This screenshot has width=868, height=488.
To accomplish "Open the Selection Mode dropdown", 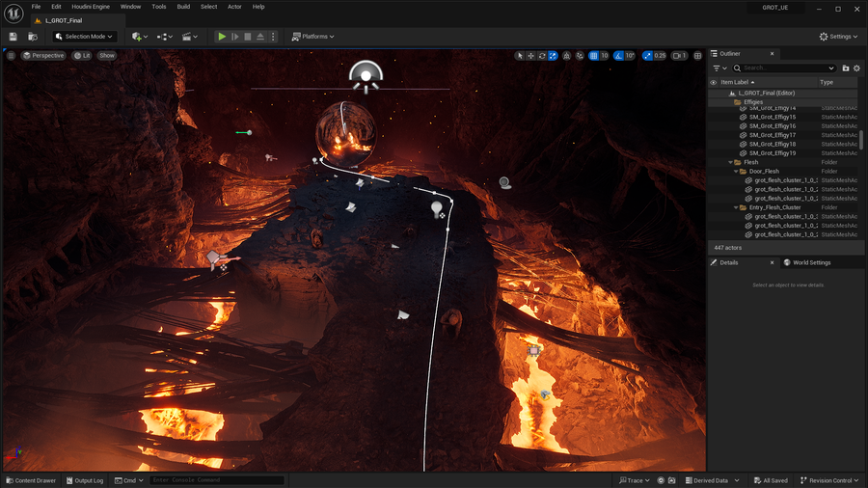I will 84,37.
